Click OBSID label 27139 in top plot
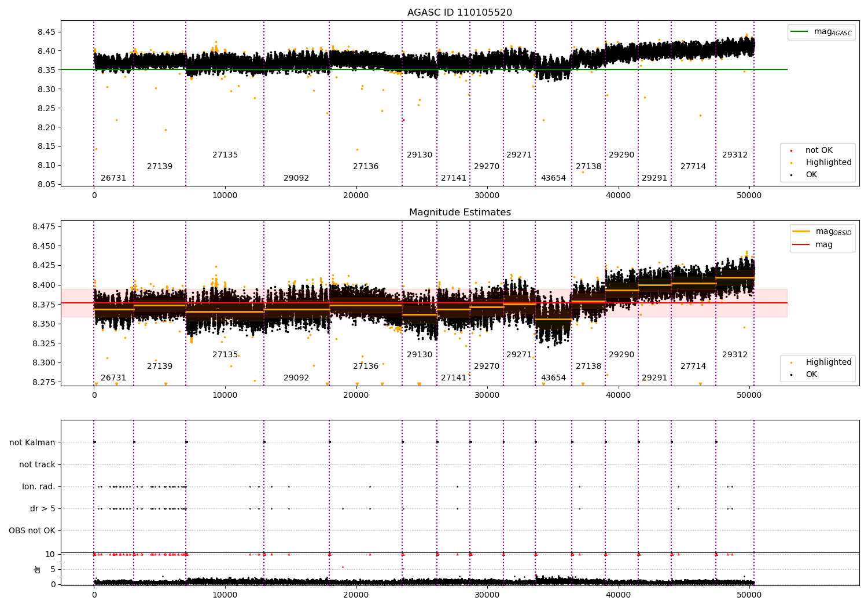Screen dimensions: 868x608 [160, 166]
